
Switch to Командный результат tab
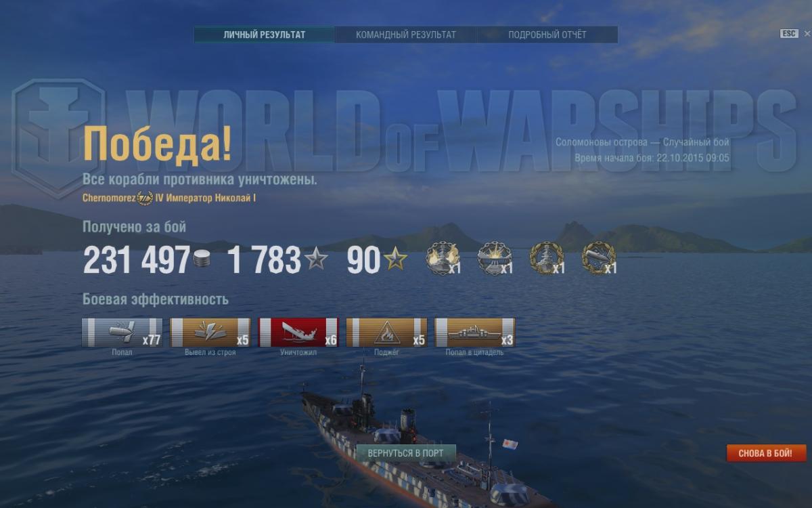406,35
